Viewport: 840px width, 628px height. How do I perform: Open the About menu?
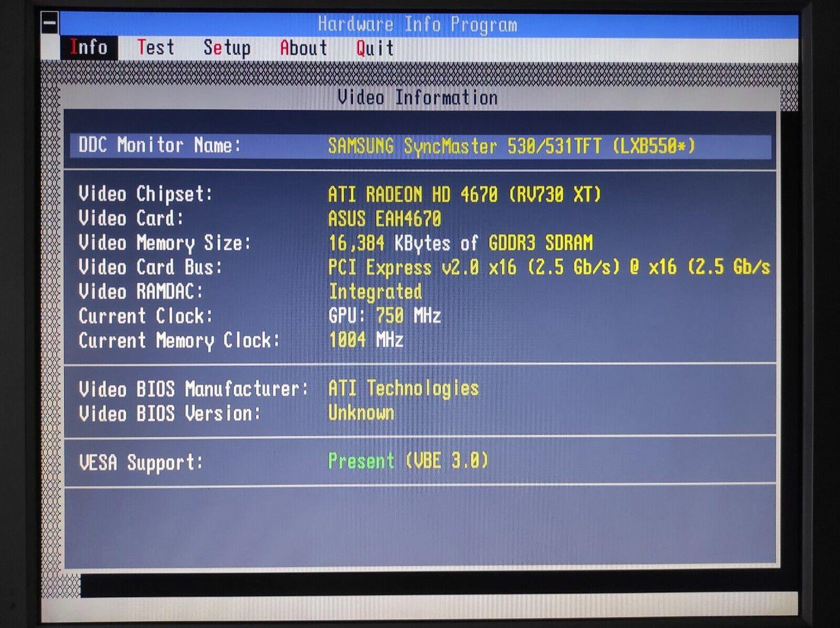pyautogui.click(x=303, y=48)
